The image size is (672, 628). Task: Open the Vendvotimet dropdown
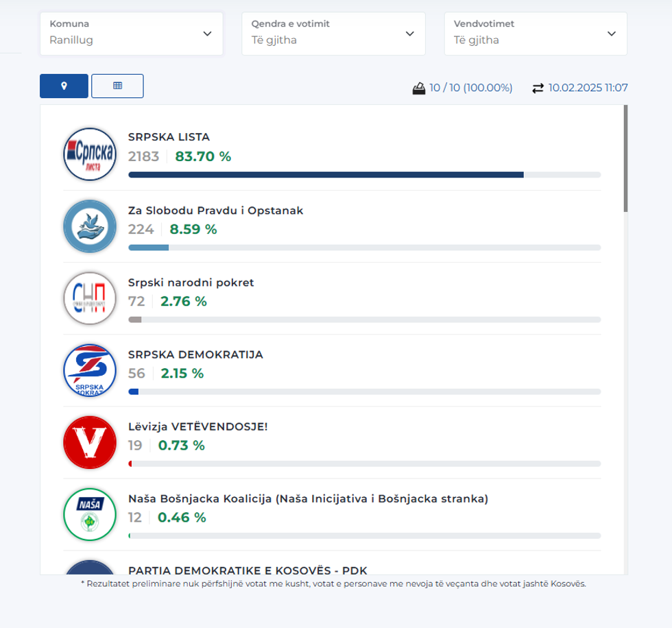[536, 34]
